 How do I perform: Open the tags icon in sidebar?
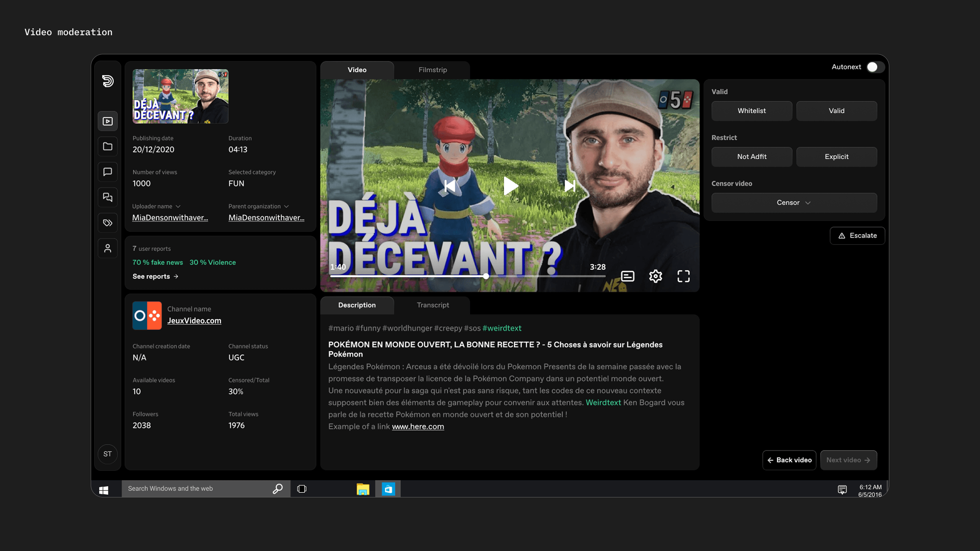coord(108,223)
